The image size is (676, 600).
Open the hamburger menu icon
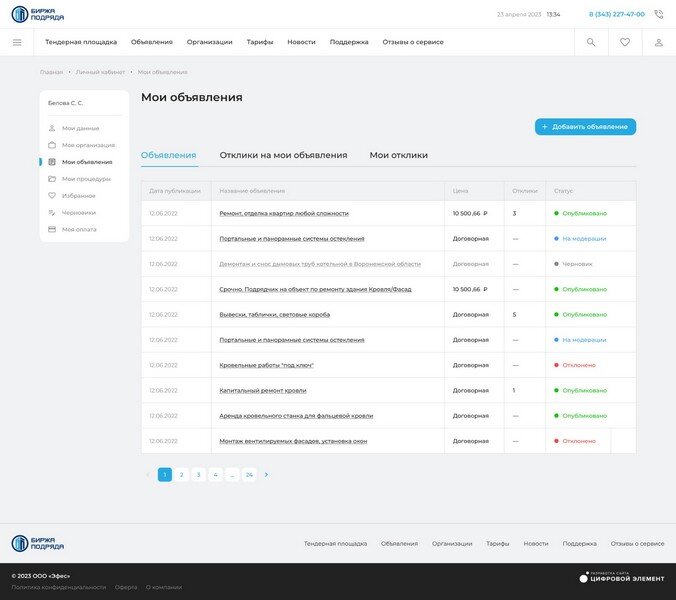tap(17, 42)
